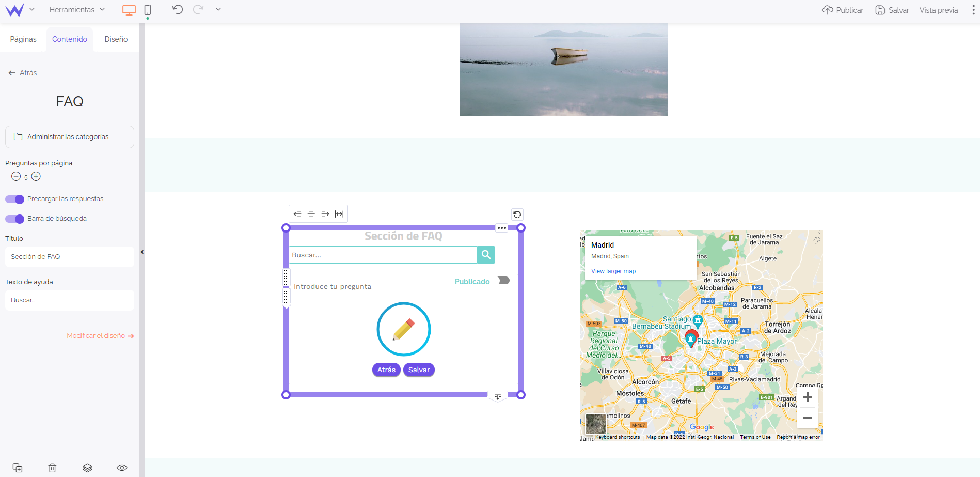
Task: Align the FAQ widget left
Action: point(297,214)
